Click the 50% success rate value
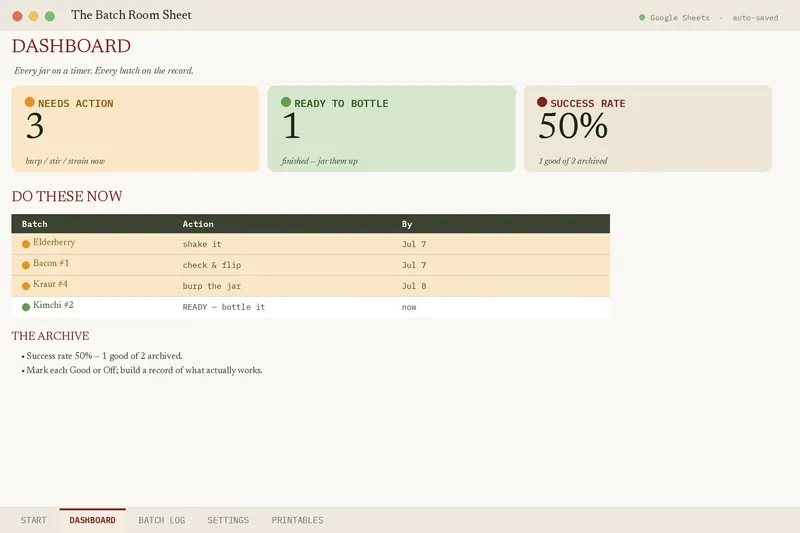Image resolution: width=800 pixels, height=533 pixels. pyautogui.click(x=573, y=126)
